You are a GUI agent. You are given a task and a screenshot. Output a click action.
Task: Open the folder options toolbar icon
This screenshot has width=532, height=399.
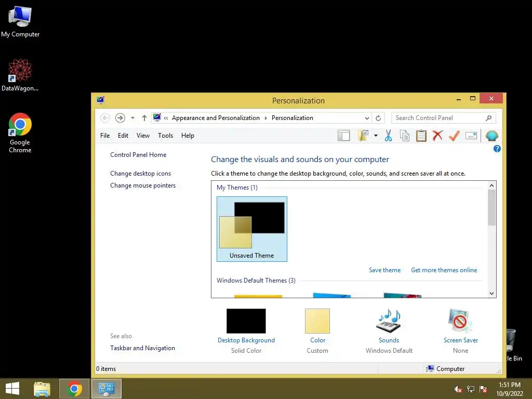[363, 136]
